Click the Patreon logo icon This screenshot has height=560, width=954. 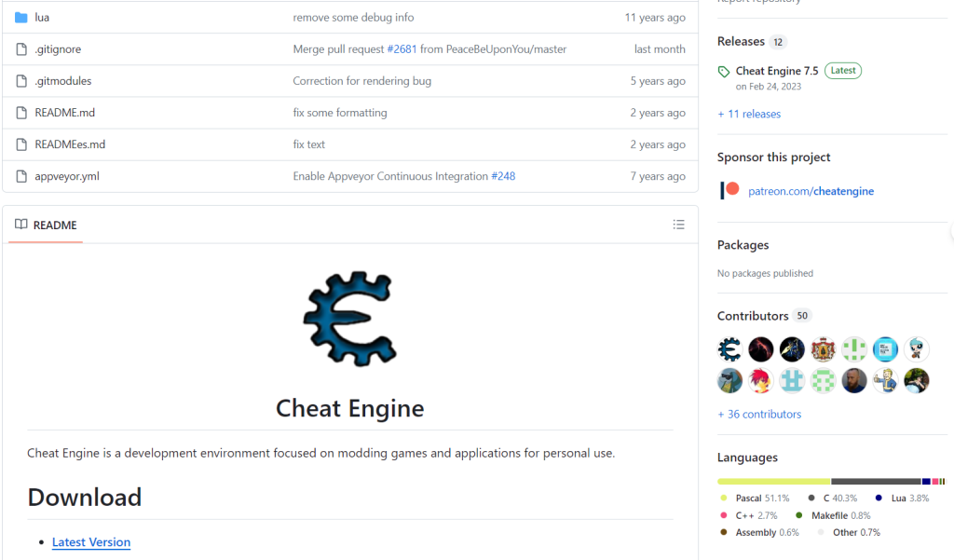tap(729, 190)
